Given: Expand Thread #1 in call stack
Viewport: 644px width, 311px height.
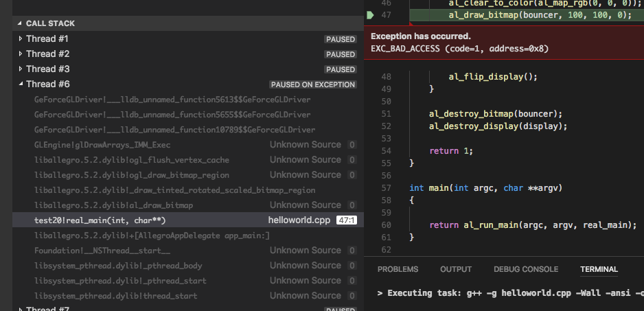Looking at the screenshot, I should coord(21,38).
